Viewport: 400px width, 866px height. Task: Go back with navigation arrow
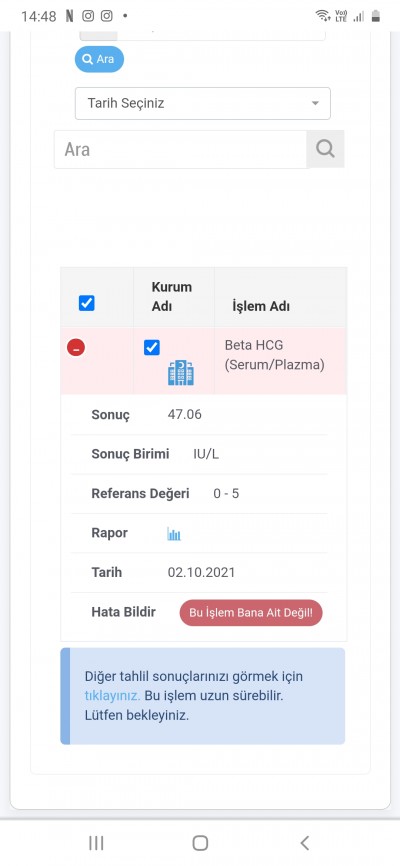point(304,843)
